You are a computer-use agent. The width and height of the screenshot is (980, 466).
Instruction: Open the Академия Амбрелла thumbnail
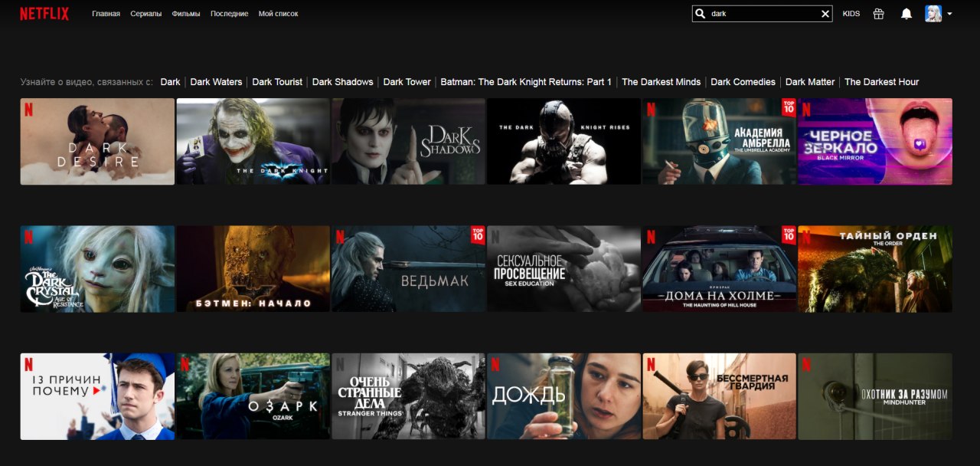[x=719, y=141]
